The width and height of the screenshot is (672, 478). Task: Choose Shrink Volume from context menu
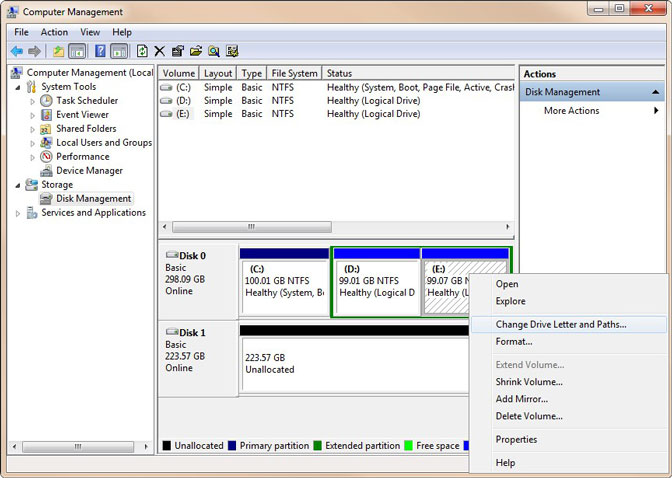click(x=568, y=382)
